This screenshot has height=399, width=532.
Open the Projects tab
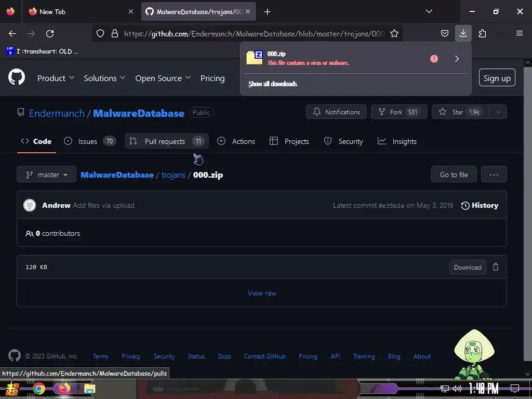point(289,141)
